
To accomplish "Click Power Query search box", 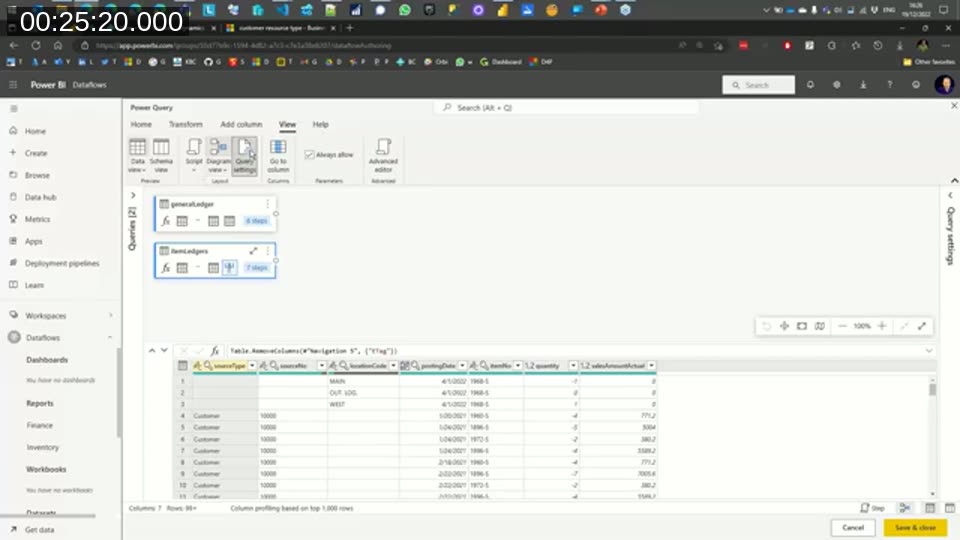I will (567, 108).
